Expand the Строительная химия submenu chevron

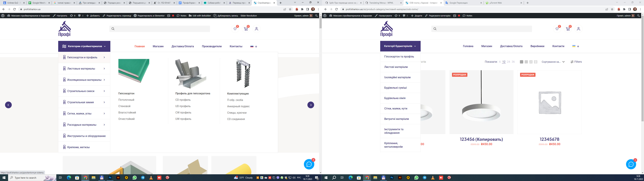(104, 102)
